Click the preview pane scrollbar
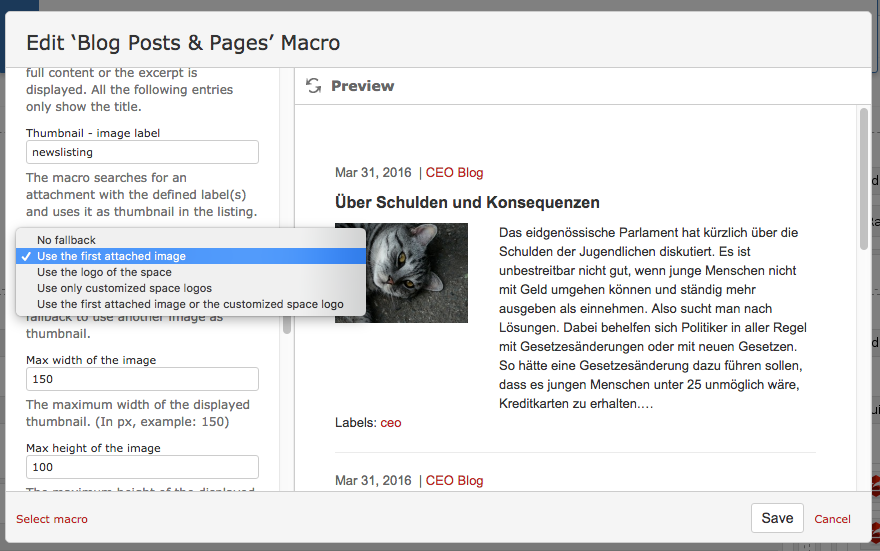 point(864,180)
